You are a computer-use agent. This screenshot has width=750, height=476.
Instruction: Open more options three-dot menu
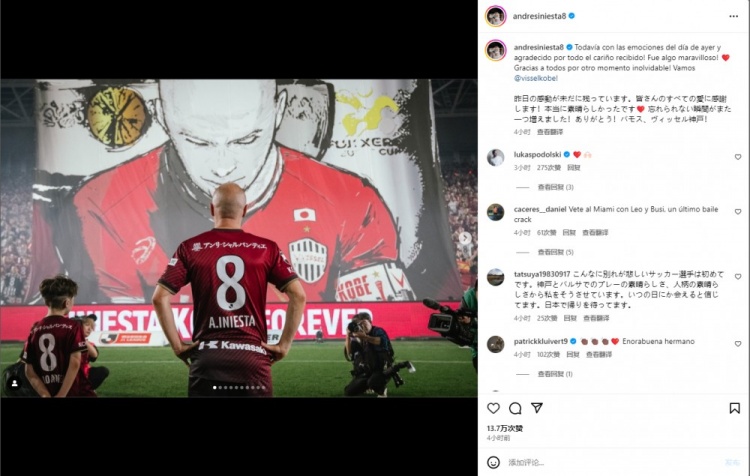tap(733, 16)
